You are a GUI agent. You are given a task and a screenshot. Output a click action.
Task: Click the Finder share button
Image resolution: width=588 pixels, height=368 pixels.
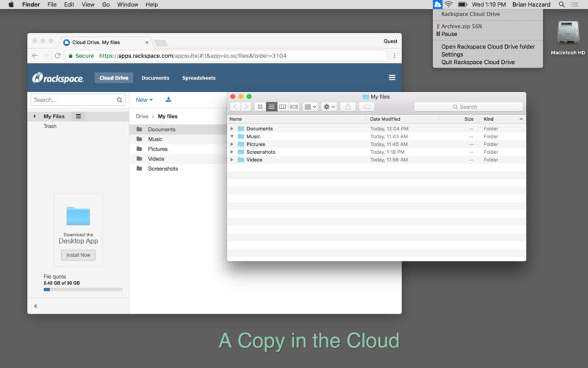[348, 107]
